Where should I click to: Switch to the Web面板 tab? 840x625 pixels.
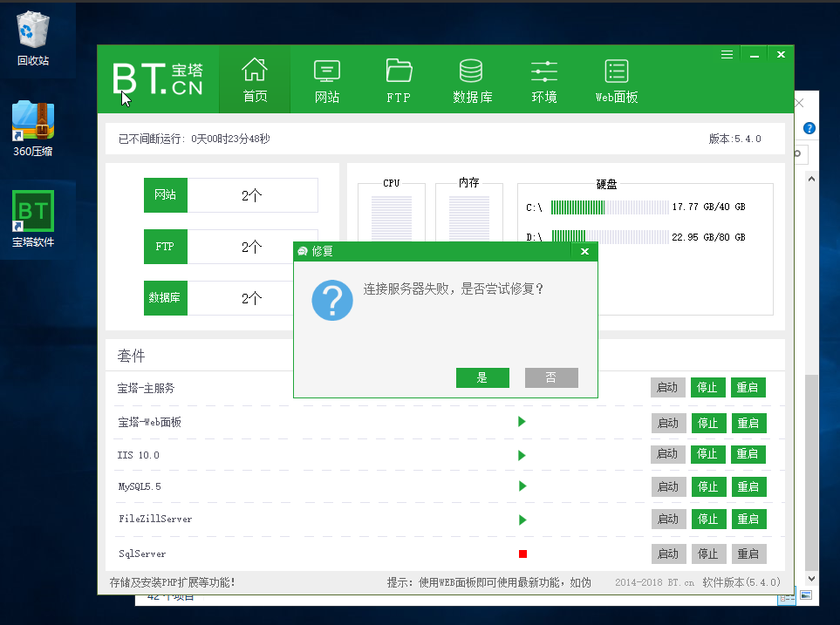click(x=617, y=79)
